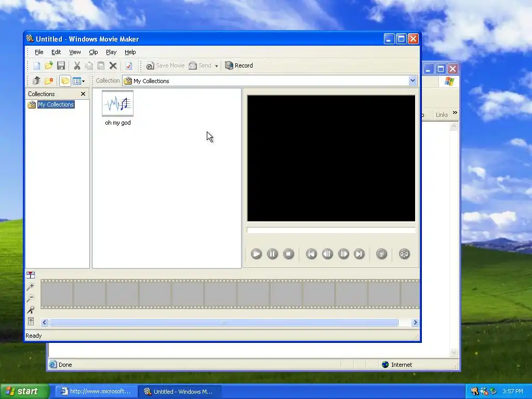Open the Play menu
The image size is (532, 399).
point(111,52)
